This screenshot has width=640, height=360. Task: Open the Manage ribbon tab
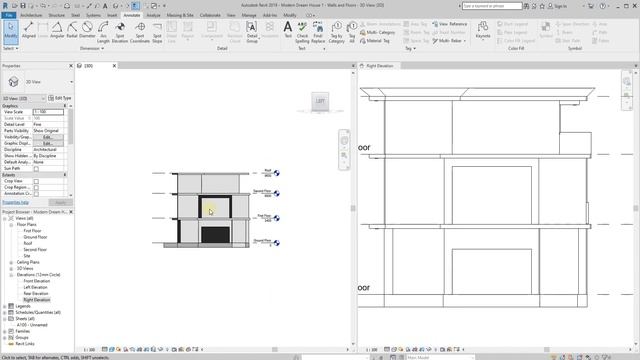(x=249, y=15)
